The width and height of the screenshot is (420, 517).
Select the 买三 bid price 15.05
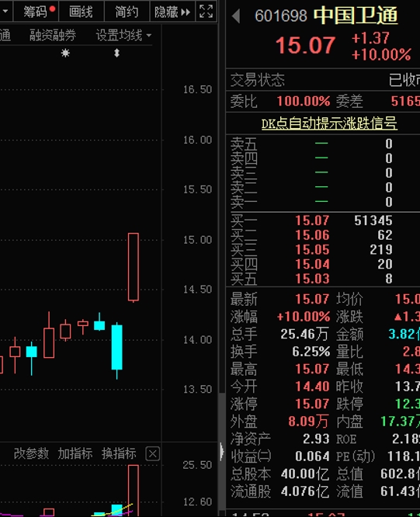tap(312, 249)
